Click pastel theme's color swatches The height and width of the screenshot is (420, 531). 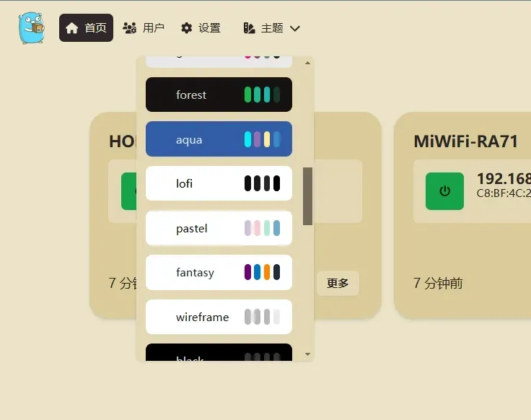(x=262, y=228)
